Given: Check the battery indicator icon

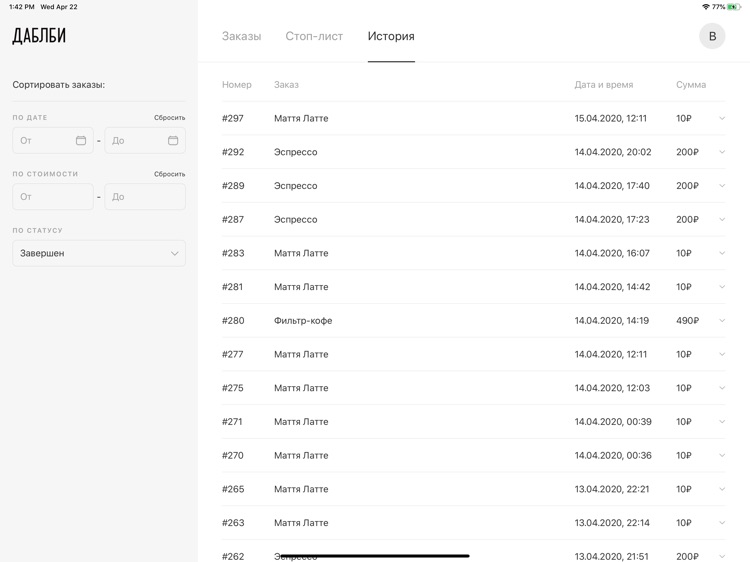Looking at the screenshot, I should click(734, 7).
